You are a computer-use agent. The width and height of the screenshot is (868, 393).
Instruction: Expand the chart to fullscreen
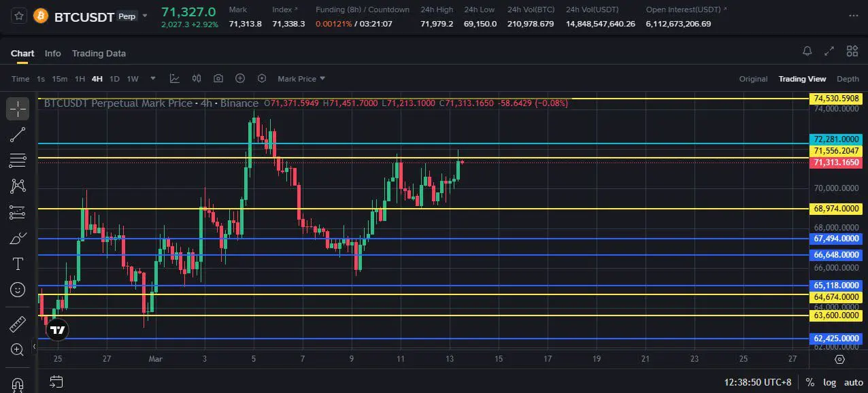829,51
